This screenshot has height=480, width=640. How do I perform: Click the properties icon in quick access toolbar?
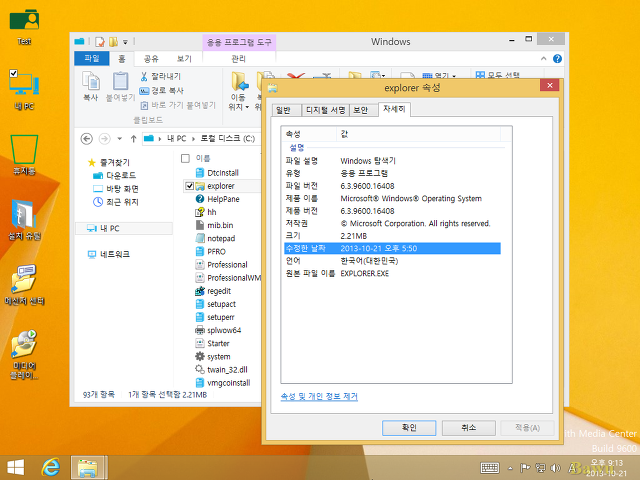pyautogui.click(x=100, y=42)
